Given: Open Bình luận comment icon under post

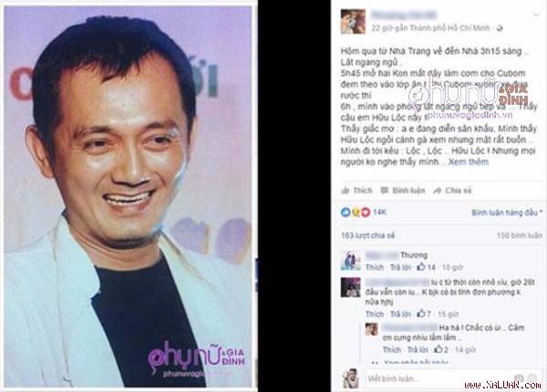Looking at the screenshot, I should point(385,191).
